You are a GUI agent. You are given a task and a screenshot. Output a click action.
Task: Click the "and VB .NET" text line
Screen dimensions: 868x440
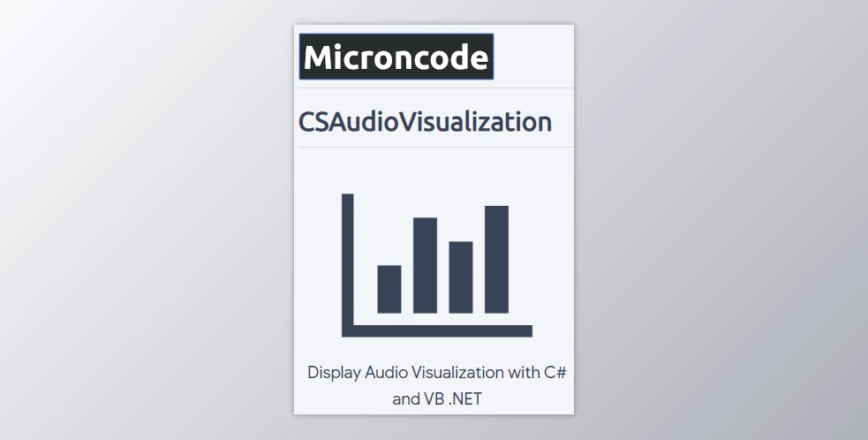437,398
